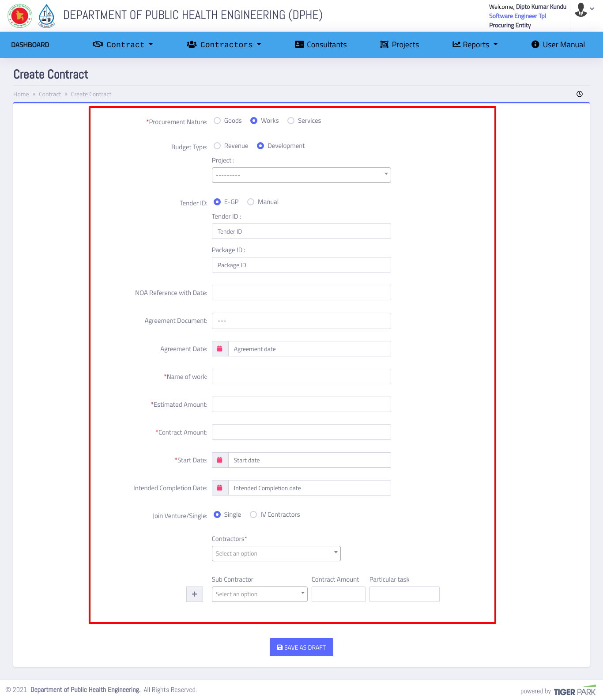Select JV Contractors option
This screenshot has width=603, height=700.
pyautogui.click(x=253, y=515)
